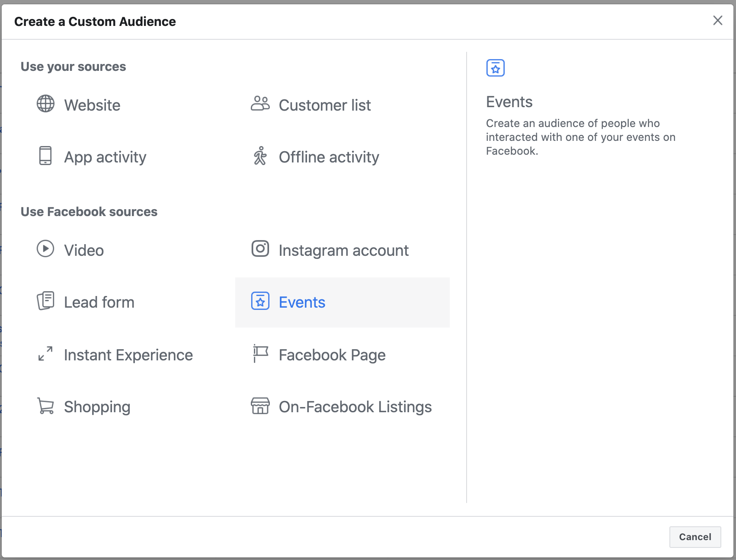This screenshot has width=736, height=560.
Task: Click the Events star icon in the list
Action: 260,301
